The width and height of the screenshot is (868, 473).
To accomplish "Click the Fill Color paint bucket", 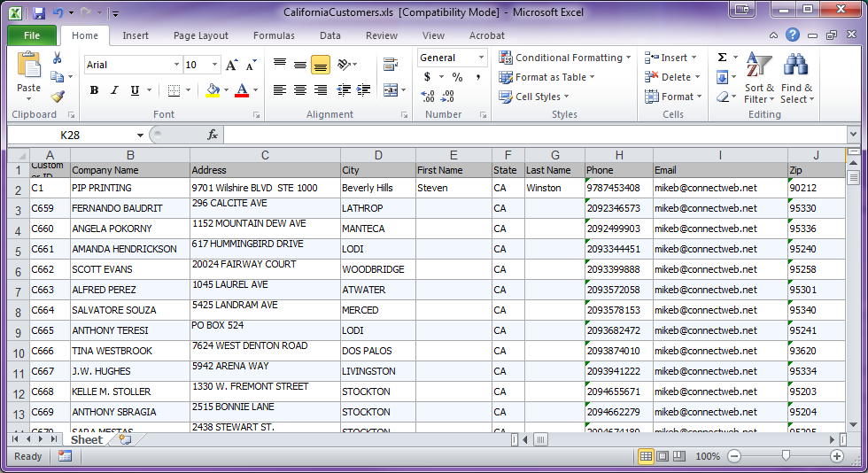I will [213, 90].
